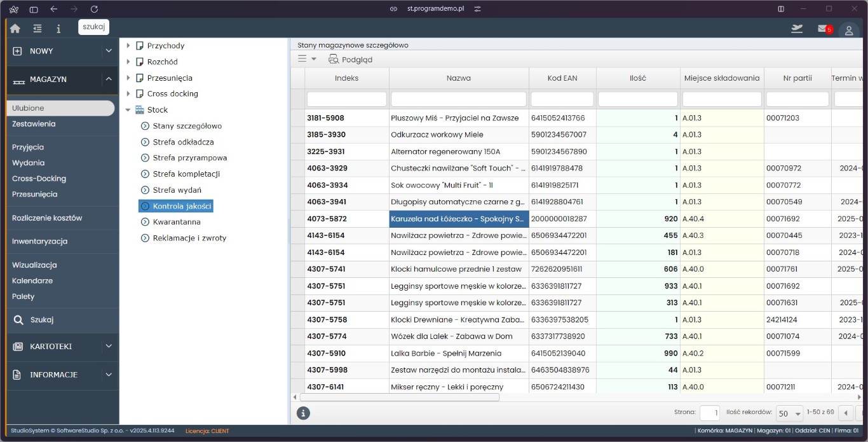Select Stany szczegółowo tree item

(x=187, y=126)
